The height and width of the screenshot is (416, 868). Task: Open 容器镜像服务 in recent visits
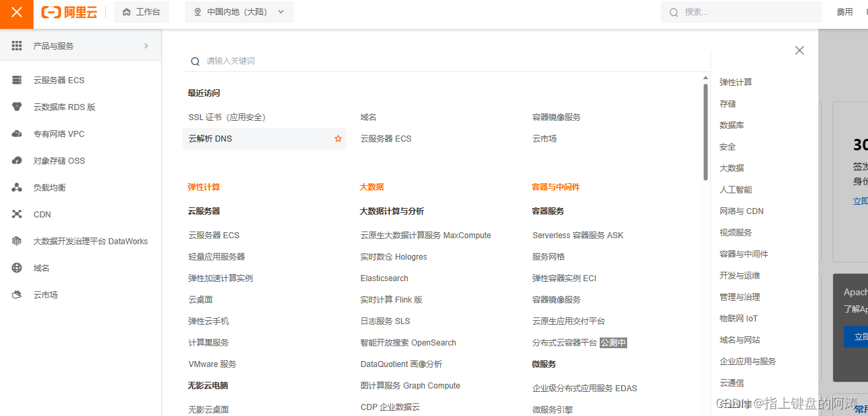pyautogui.click(x=557, y=117)
